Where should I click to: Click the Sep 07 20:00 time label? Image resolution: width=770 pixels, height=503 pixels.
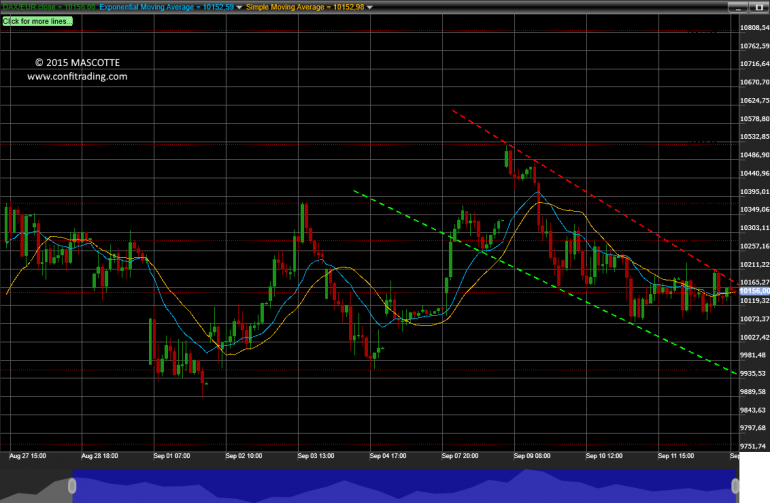coord(460,456)
